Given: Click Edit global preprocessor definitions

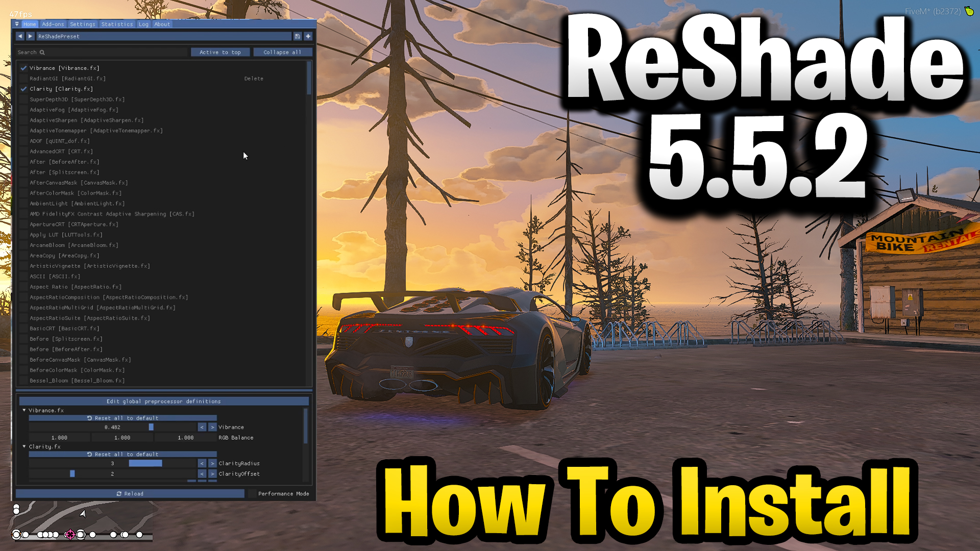Looking at the screenshot, I should click(x=165, y=401).
